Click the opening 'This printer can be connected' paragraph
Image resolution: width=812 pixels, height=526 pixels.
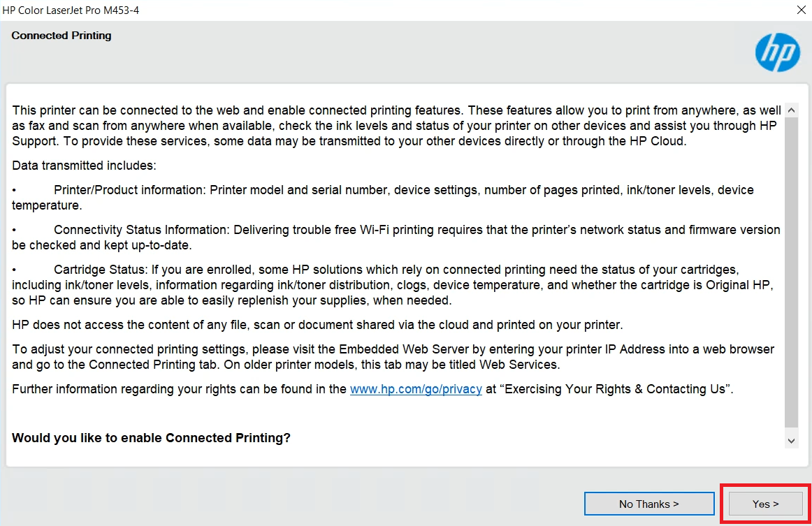tap(396, 126)
